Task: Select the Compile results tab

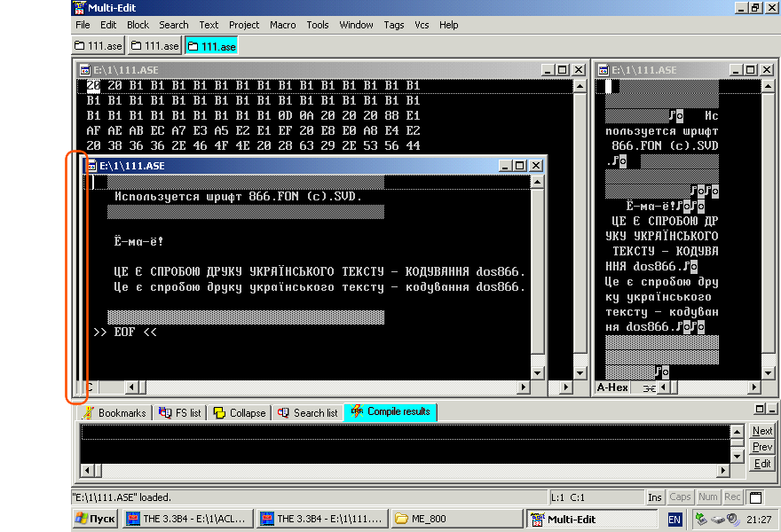Action: tap(390, 411)
